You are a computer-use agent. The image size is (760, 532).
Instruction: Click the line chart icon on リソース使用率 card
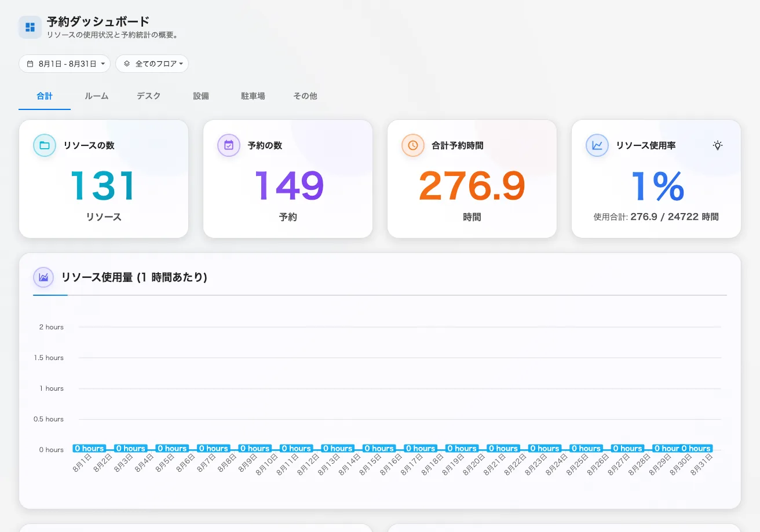pos(597,145)
